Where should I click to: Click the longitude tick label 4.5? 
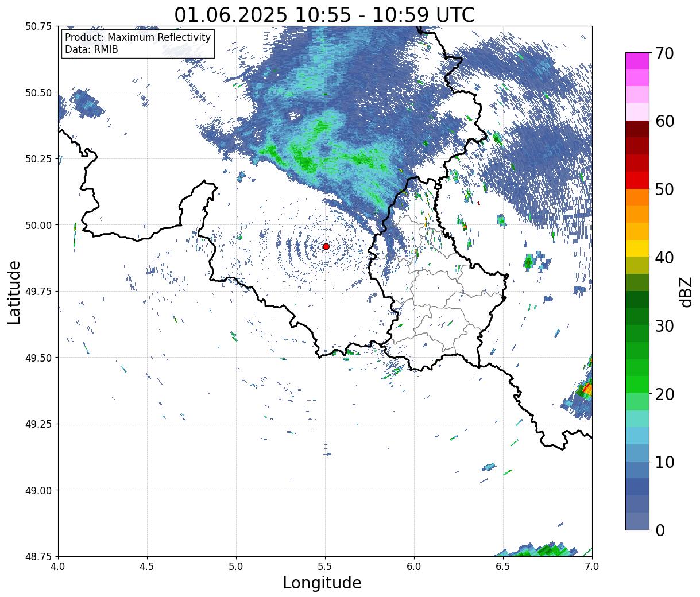pos(147,567)
